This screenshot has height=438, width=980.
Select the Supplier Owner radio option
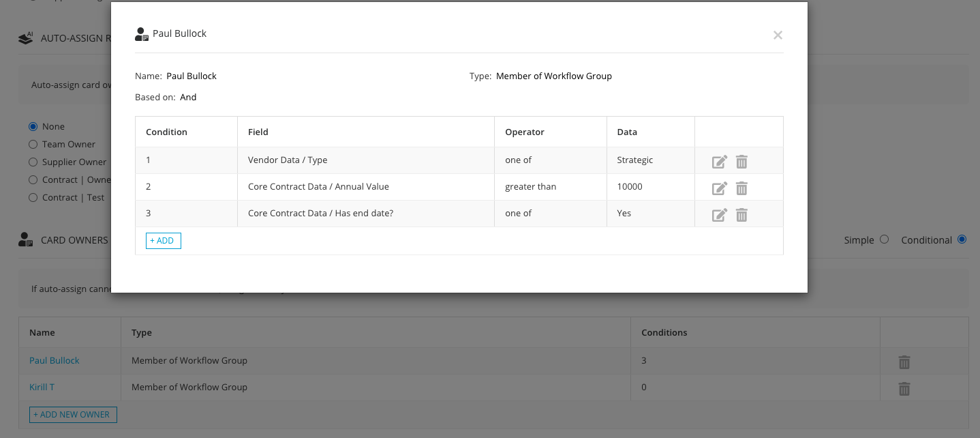tap(33, 162)
